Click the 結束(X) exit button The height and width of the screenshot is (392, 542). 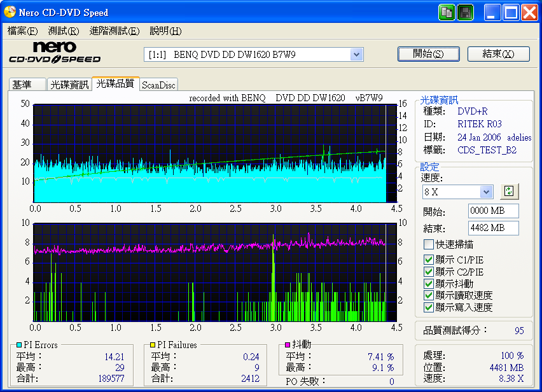point(499,54)
